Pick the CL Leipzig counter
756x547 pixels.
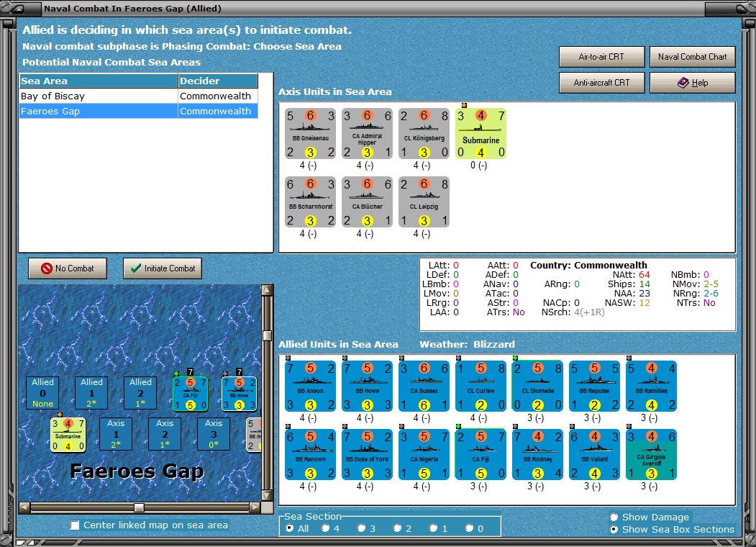(424, 202)
